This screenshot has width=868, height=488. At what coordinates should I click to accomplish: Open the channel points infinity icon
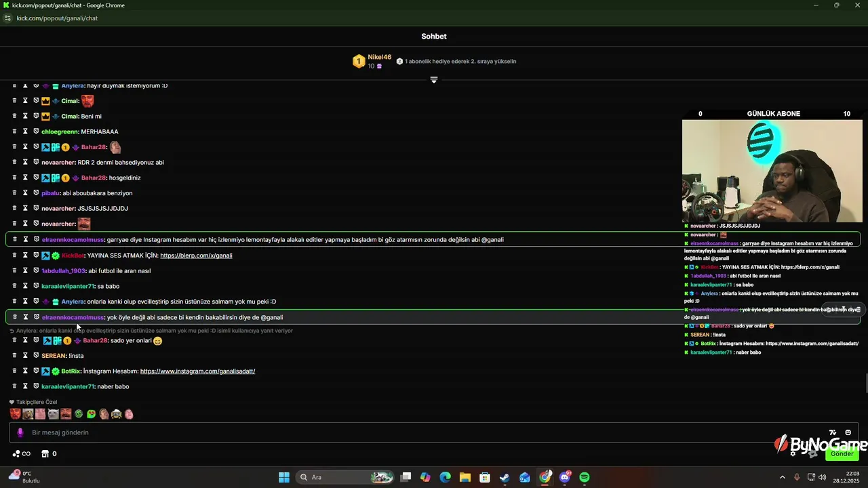tap(21, 453)
